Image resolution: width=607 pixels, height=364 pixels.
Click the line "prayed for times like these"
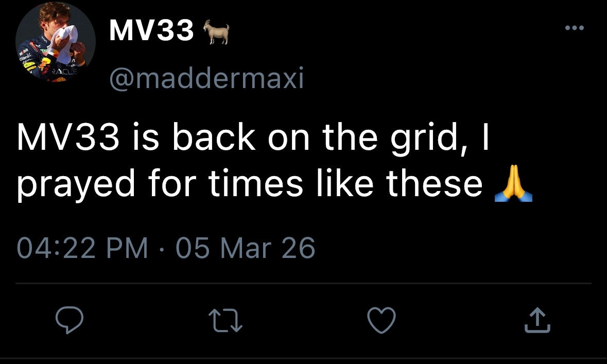tap(250, 185)
